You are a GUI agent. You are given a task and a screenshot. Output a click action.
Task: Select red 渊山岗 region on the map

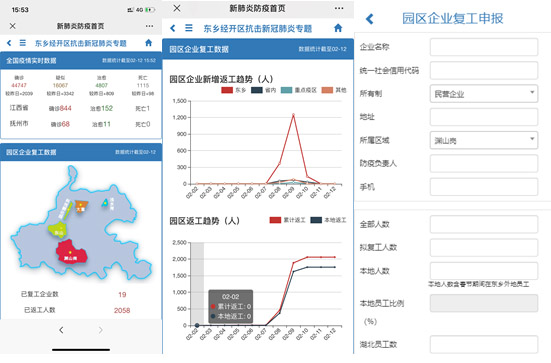click(71, 252)
